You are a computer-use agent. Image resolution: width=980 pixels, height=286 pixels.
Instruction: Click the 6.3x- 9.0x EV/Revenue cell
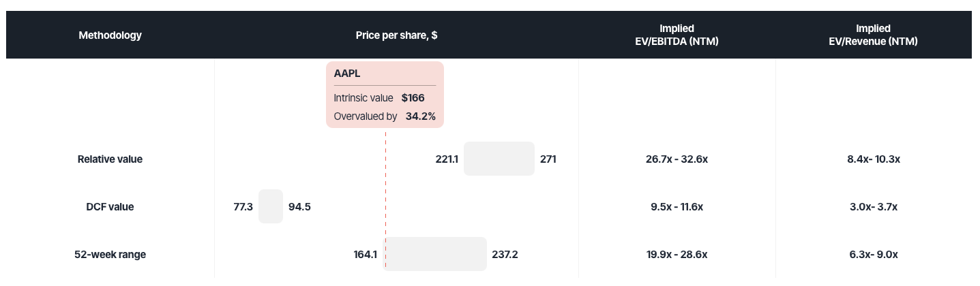tap(873, 255)
